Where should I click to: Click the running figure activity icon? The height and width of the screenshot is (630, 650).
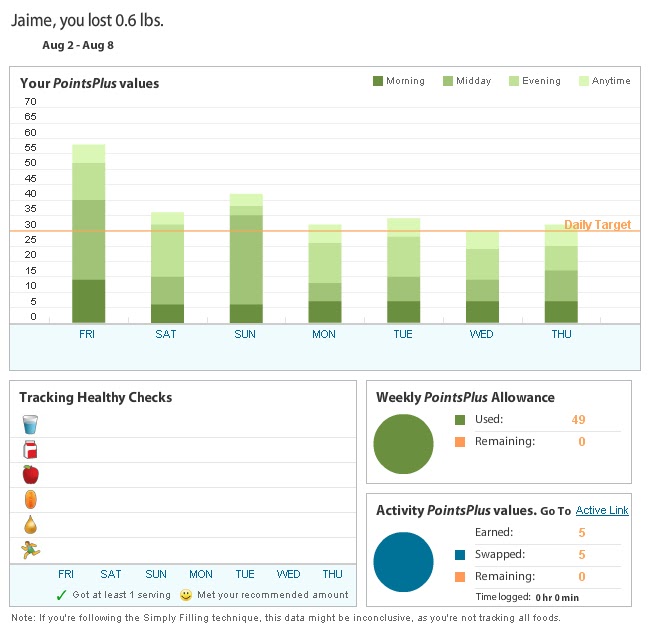(x=30, y=550)
